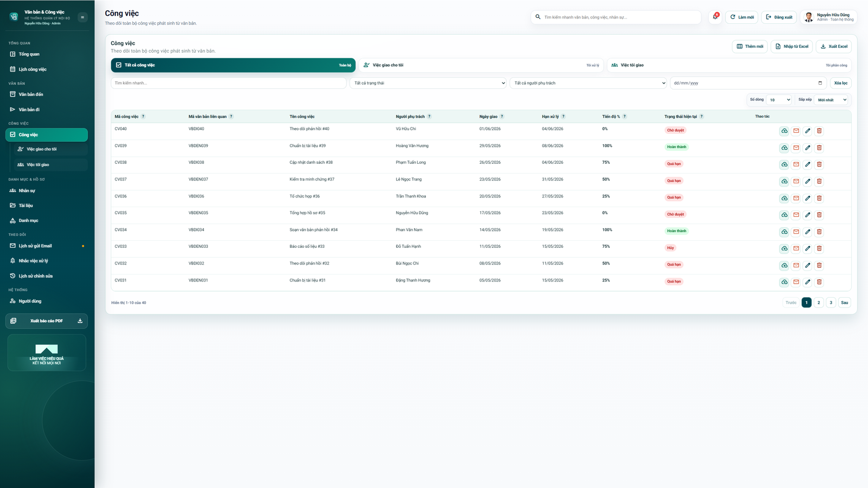Click the Sau next page button
868x488 pixels.
click(844, 303)
